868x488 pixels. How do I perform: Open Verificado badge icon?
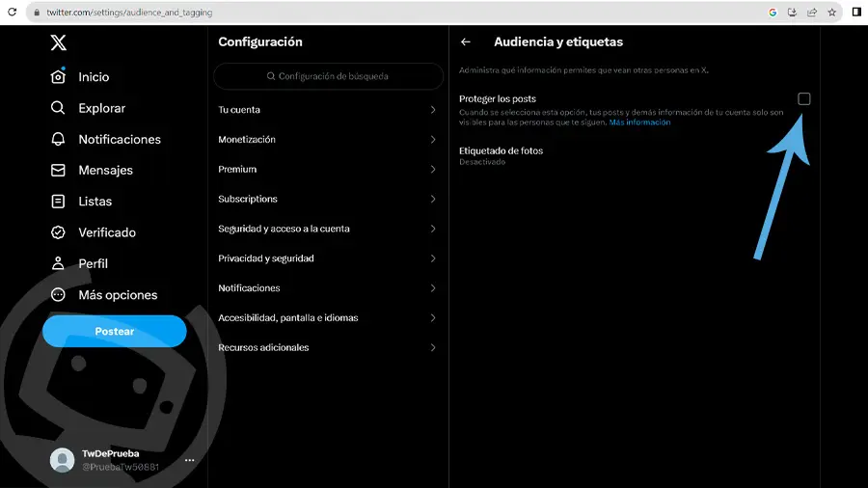[x=58, y=232]
